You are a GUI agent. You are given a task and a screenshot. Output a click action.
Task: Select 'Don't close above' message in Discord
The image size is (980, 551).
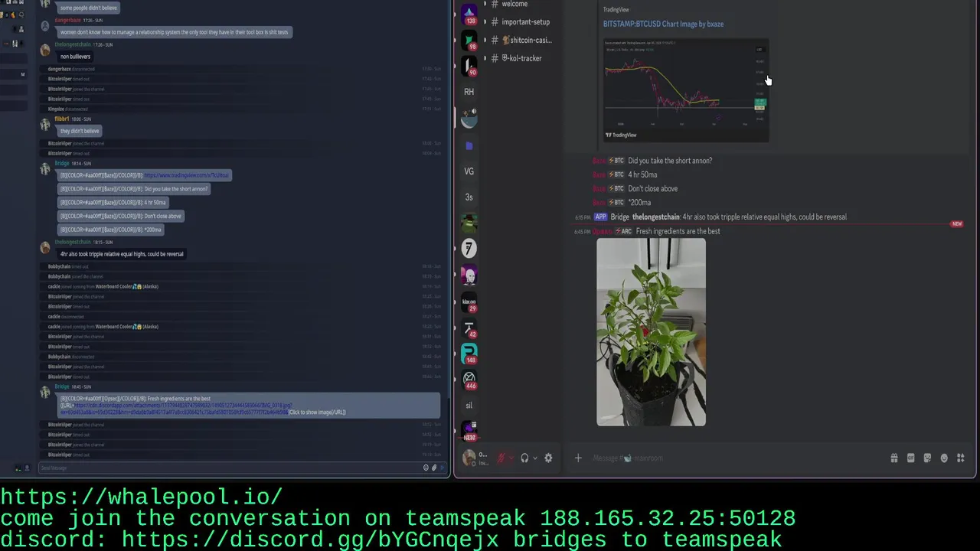pos(652,189)
